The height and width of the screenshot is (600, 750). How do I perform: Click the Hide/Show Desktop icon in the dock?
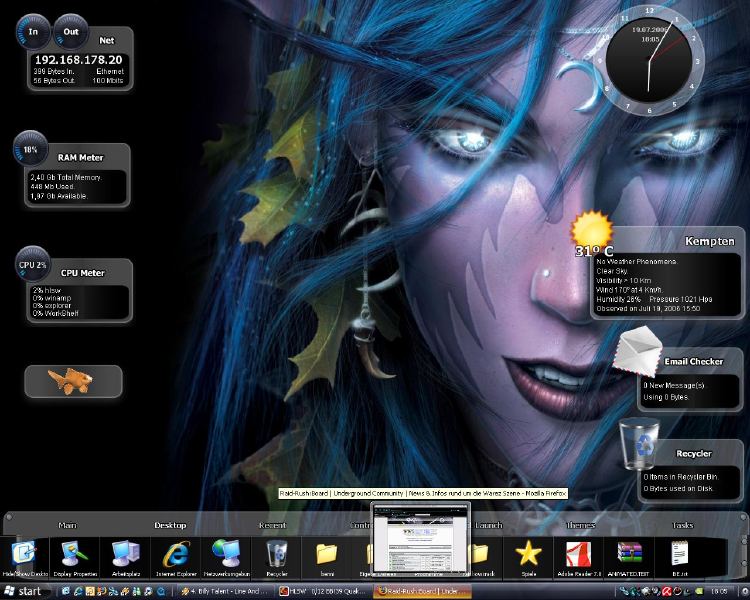(x=24, y=554)
